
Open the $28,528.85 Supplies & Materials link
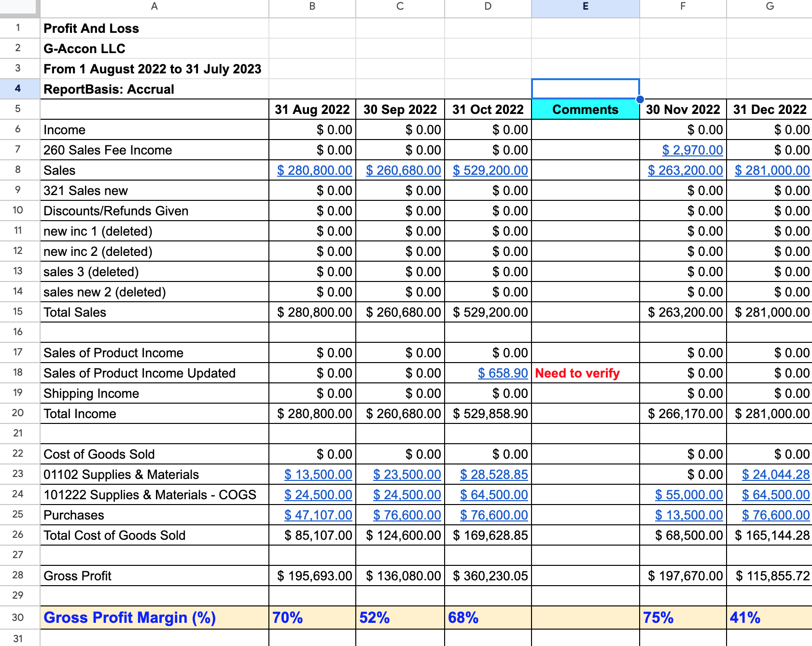click(x=494, y=475)
